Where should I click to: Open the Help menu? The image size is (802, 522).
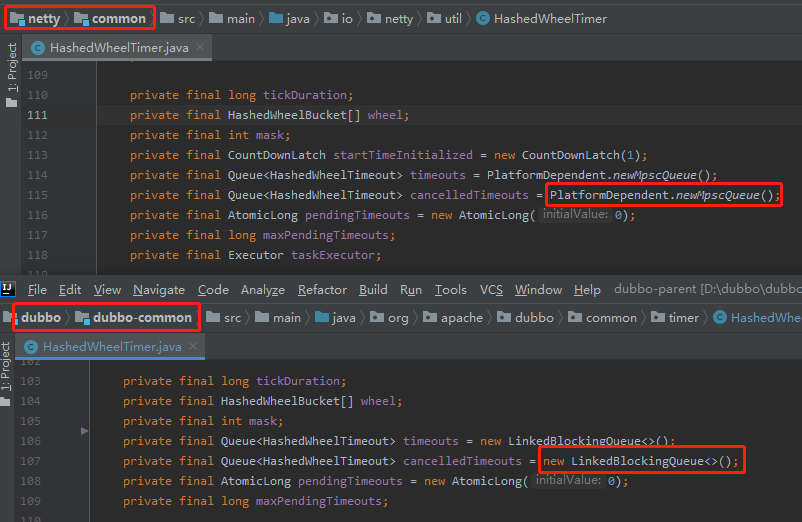[587, 290]
